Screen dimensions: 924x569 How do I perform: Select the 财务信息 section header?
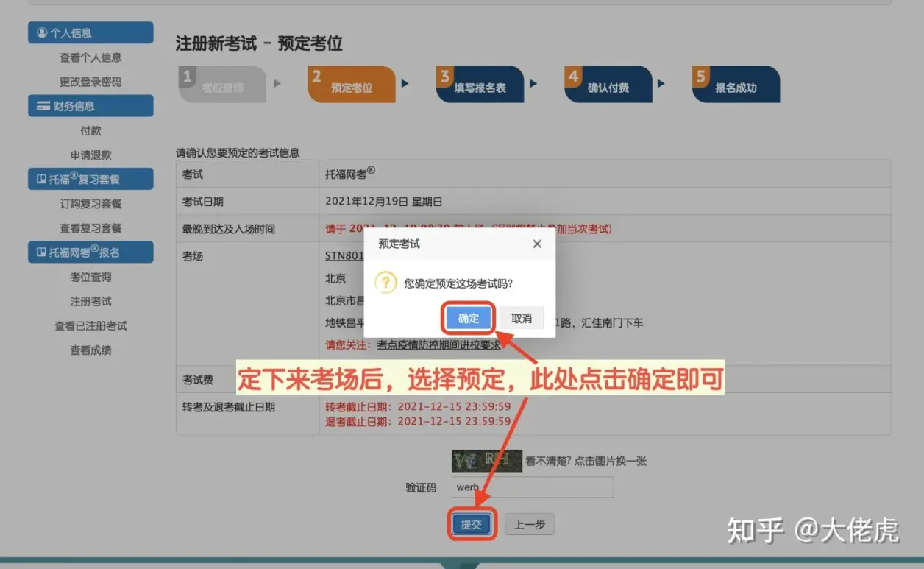[90, 106]
